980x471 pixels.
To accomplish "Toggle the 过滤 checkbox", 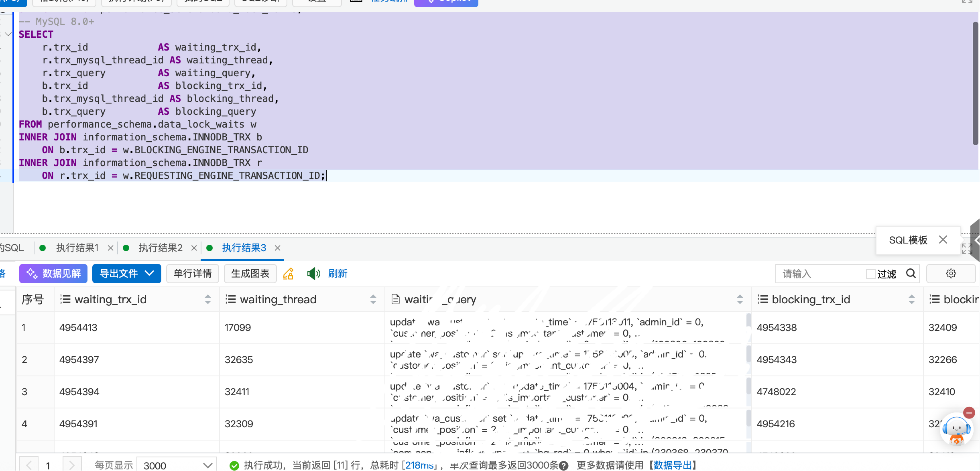I will pos(870,274).
